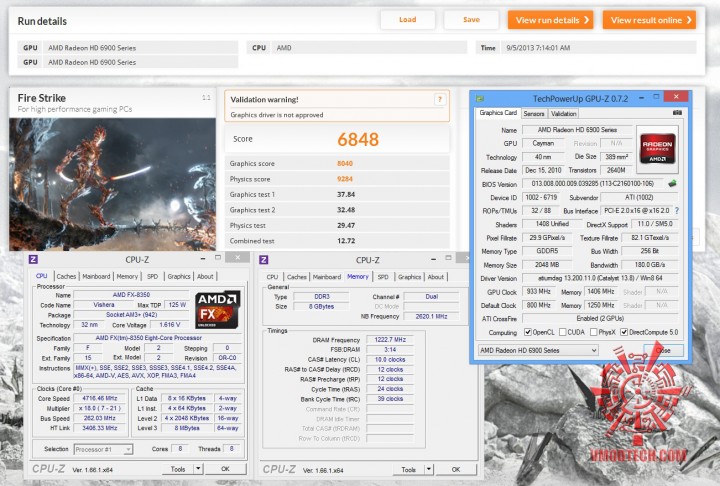Open CPU tab in CPU-Z memory window
Image resolution: width=720 pixels, height=486 pixels.
[272, 277]
